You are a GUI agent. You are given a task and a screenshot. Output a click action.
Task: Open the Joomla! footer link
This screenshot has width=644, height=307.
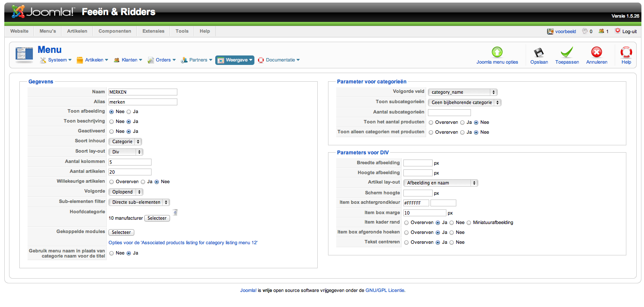[x=248, y=290]
